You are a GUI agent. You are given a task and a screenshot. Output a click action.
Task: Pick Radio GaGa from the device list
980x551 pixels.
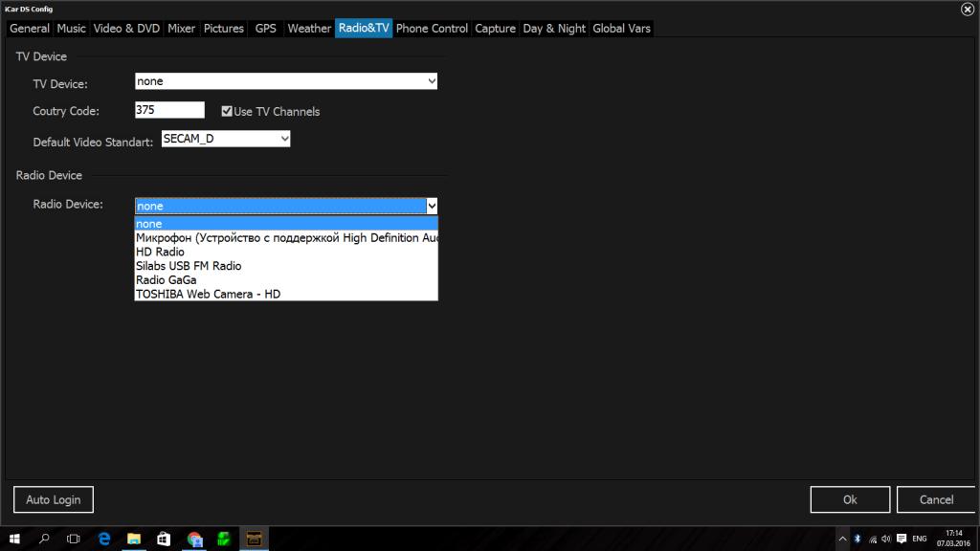[x=166, y=280]
